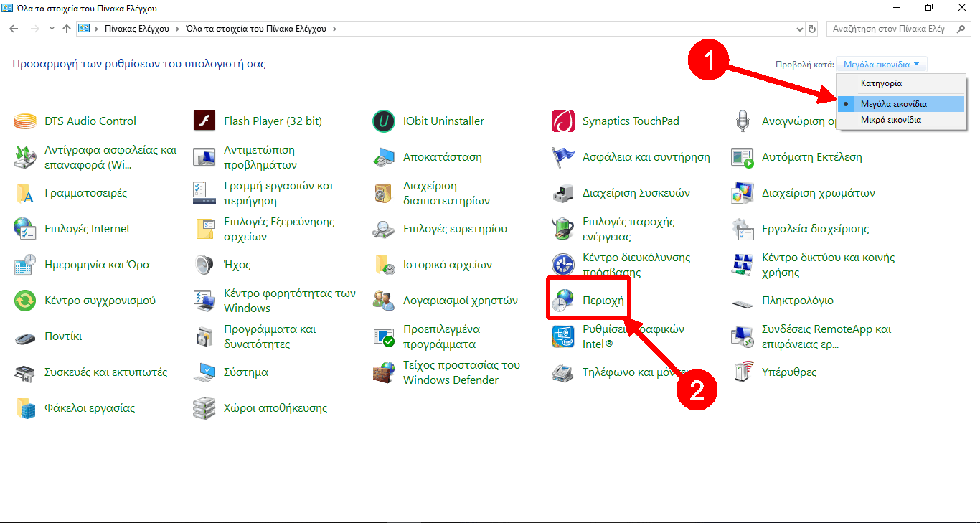Open the Λογαριασμοί χρηστών link
This screenshot has height=523, width=980.
(460, 301)
